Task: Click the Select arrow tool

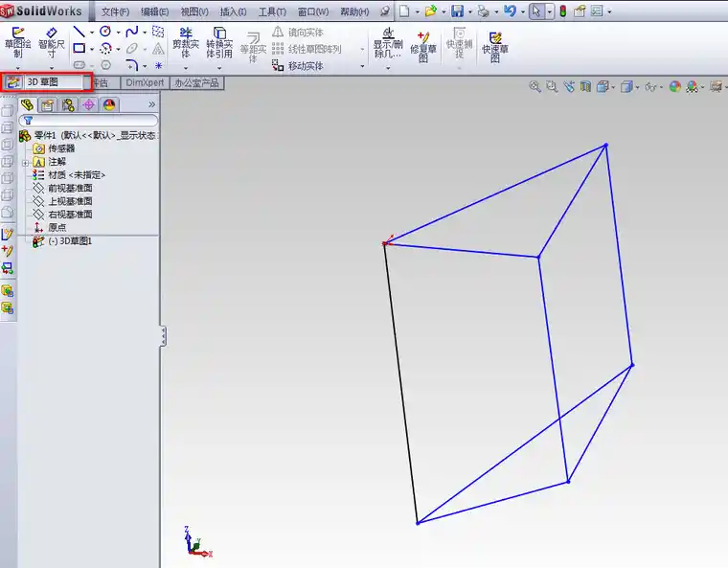Action: point(536,11)
